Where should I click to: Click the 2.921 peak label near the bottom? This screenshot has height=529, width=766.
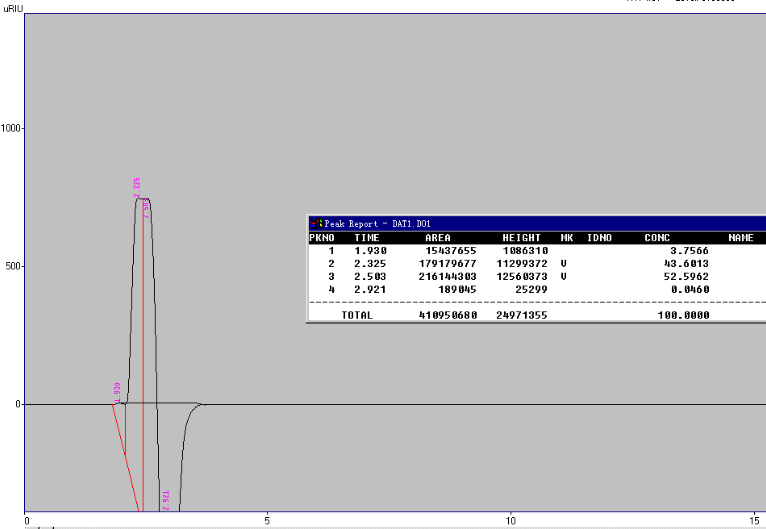(165, 500)
